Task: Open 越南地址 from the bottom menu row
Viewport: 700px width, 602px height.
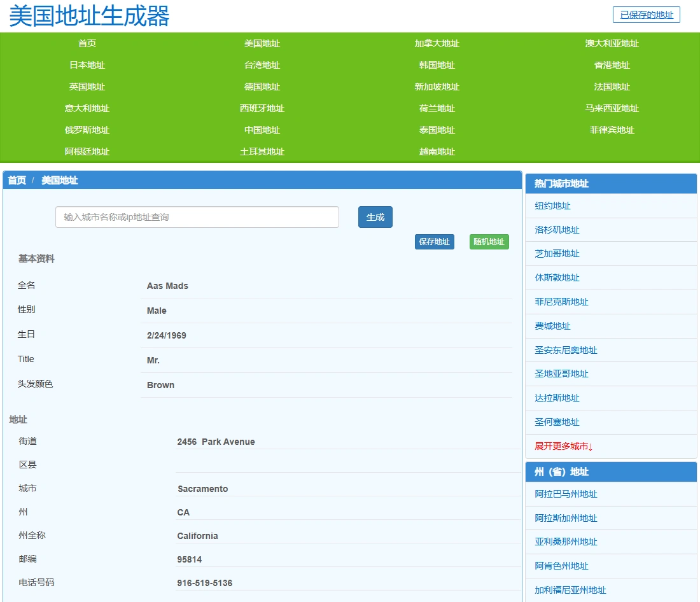Action: (x=437, y=151)
